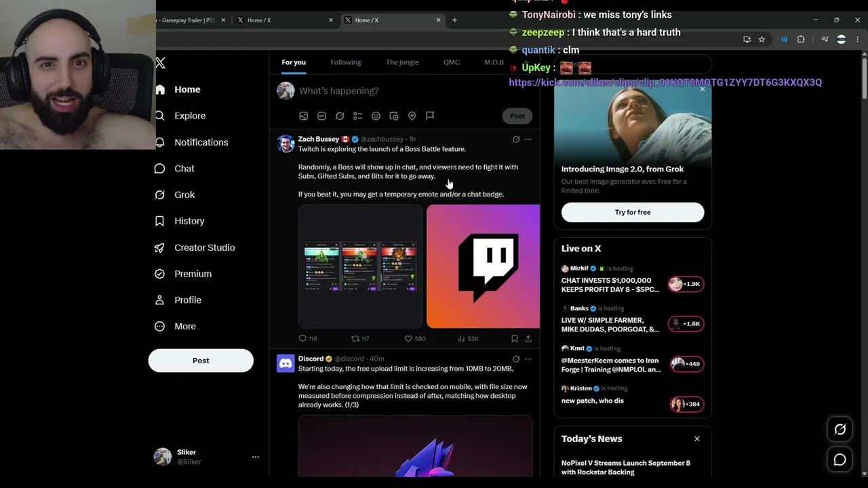Open the Boss Battle screenshots image
868x488 pixels.
coord(361,266)
